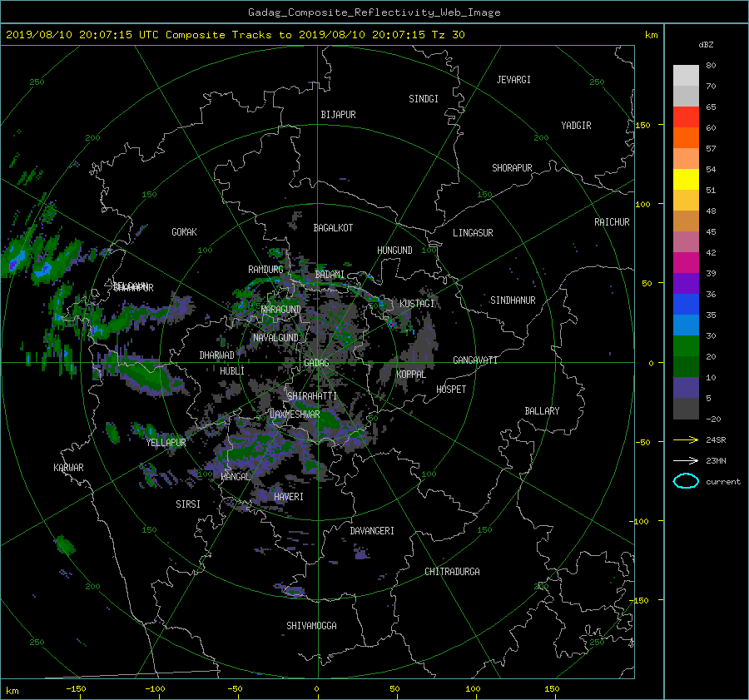Click the GANGAVATI city label
This screenshot has height=700, width=749.
point(475,360)
